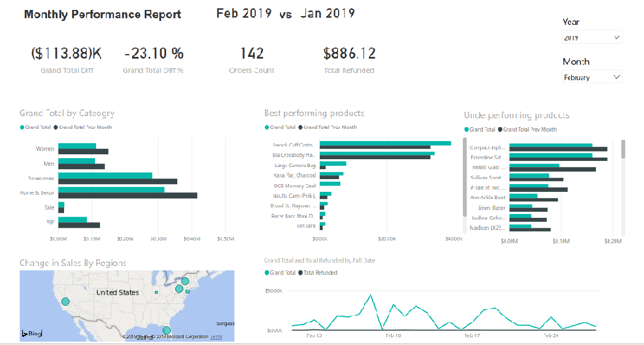This screenshot has height=345, width=644.
Task: Select the California bubble on the map
Action: 65,302
